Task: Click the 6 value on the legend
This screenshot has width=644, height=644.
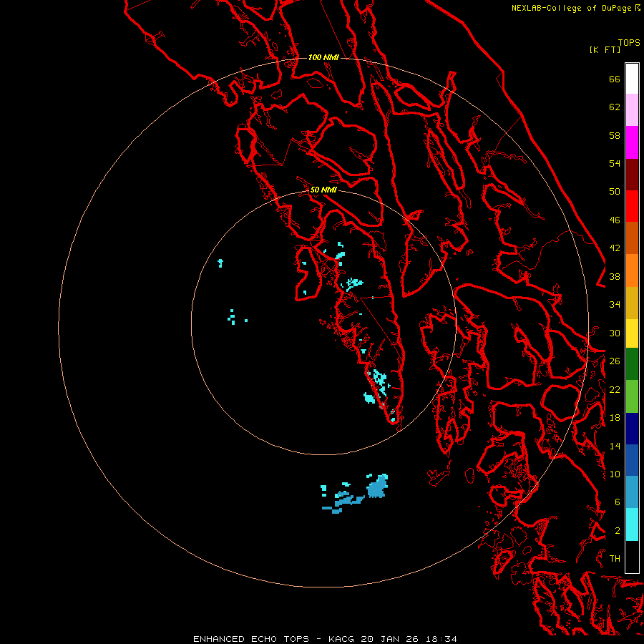Action: pos(617,502)
